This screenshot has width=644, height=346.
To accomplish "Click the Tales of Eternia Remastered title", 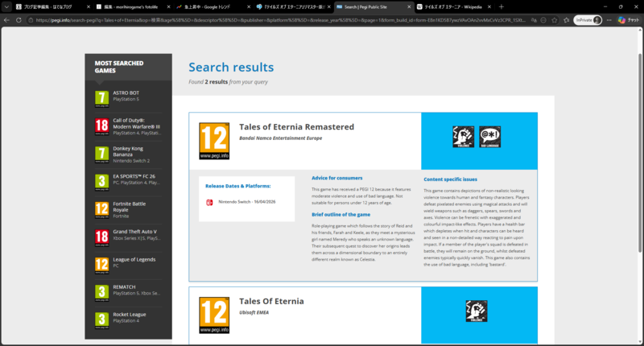I will click(296, 127).
